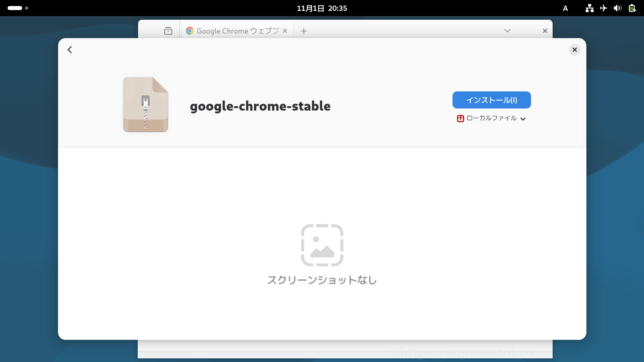The image size is (644, 362).
Task: Click the スクリーンショットなし placeholder image icon
Action: 322,245
